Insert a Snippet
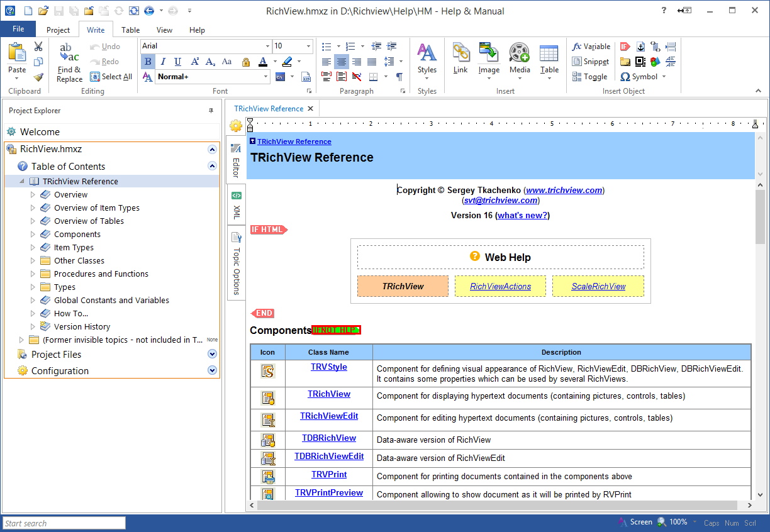The width and height of the screenshot is (770, 532). pos(590,61)
